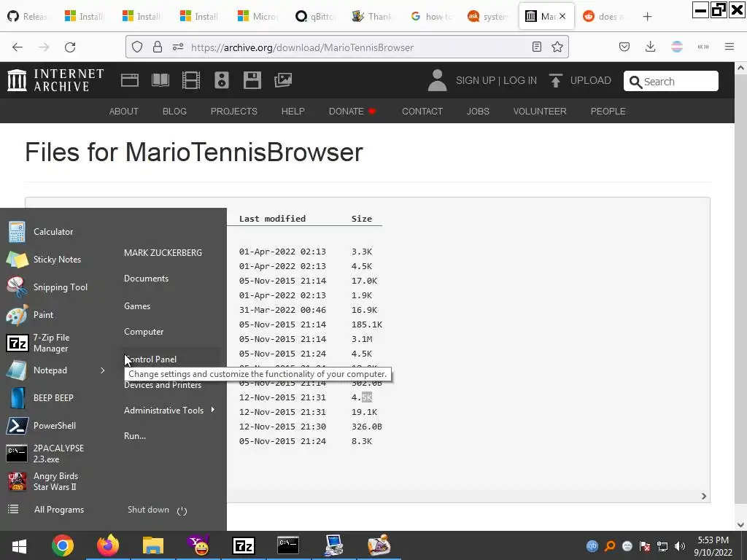747x560 pixels.
Task: Switch to the Microsoft tab
Action: tap(258, 17)
